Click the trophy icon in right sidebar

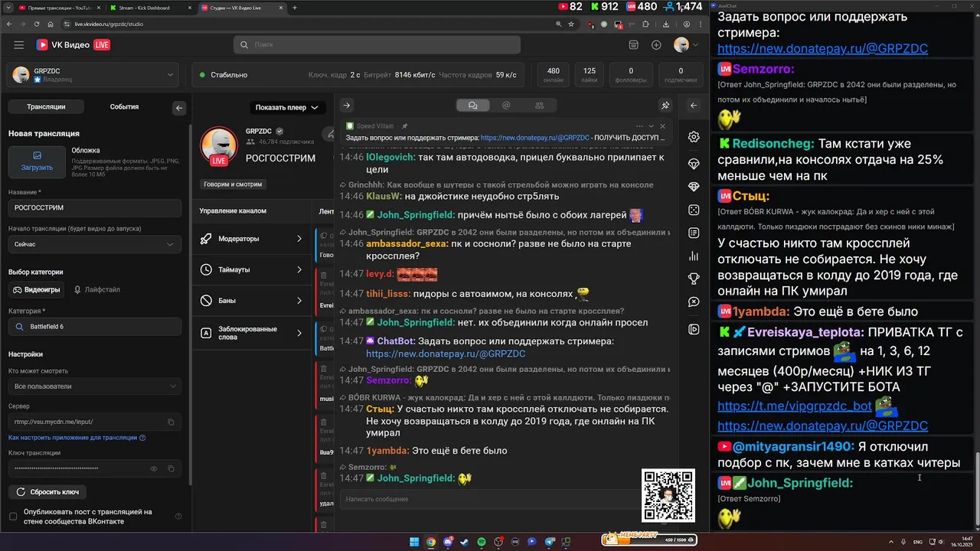tap(694, 279)
